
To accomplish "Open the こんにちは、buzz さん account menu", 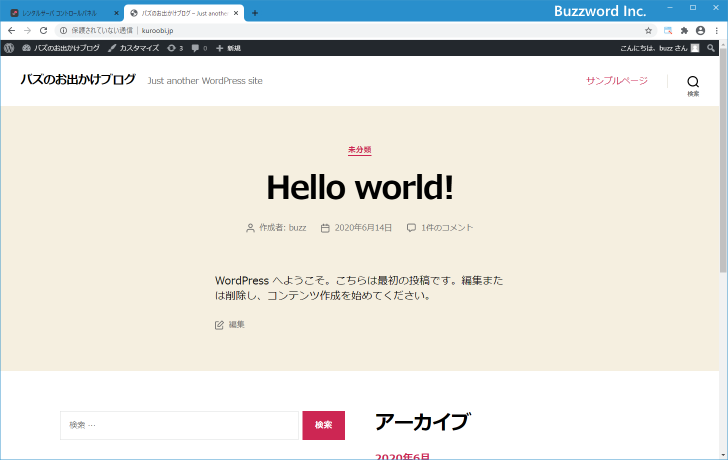I will pyautogui.click(x=660, y=48).
